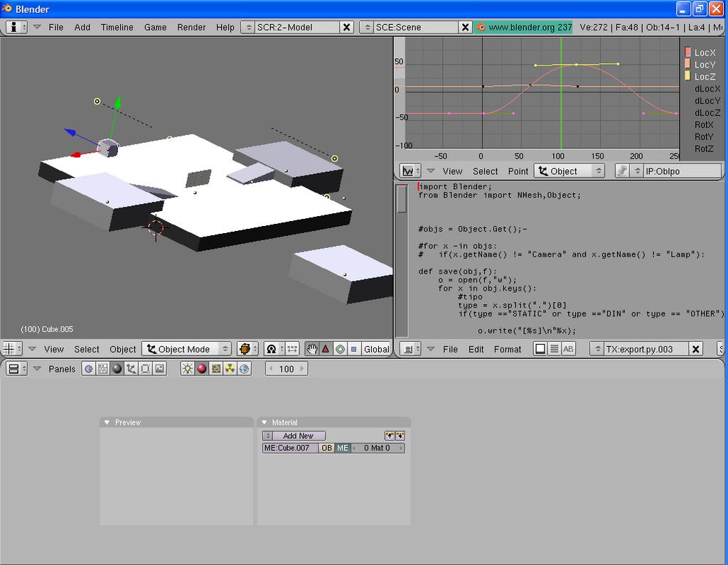This screenshot has height=565, width=728.
Task: Enable the rotate manipulator ring
Action: coord(341,349)
